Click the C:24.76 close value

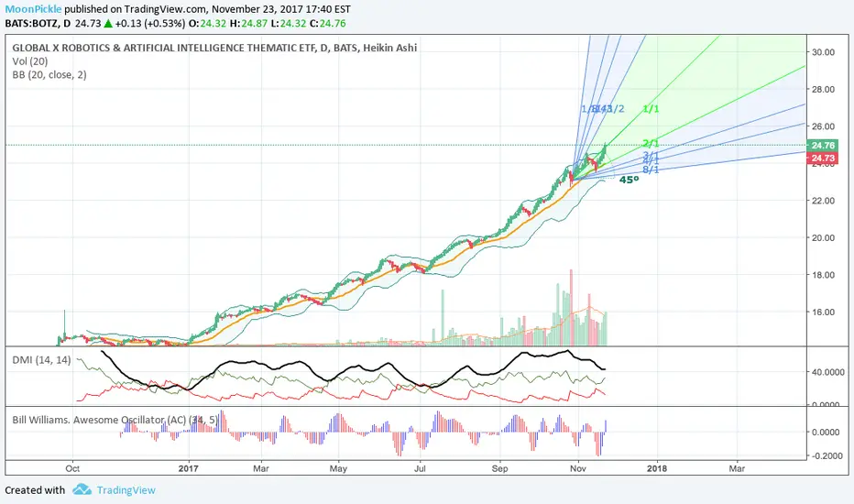click(327, 24)
